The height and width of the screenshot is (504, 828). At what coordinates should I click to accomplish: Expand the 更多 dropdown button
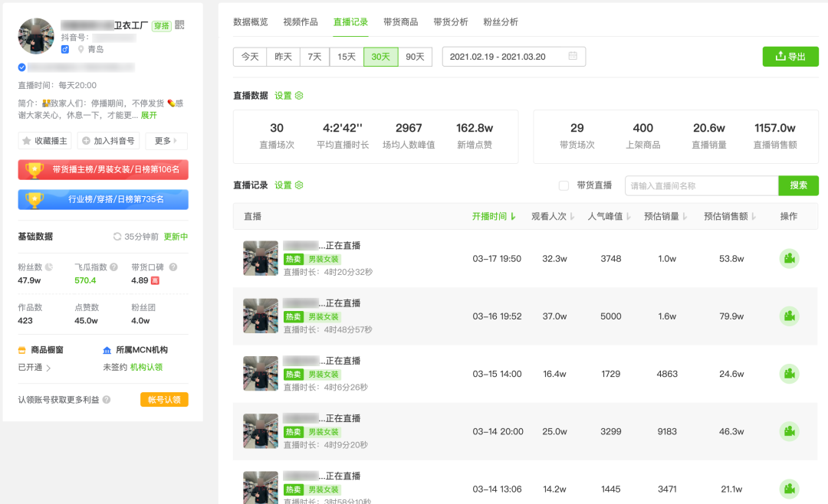(166, 141)
